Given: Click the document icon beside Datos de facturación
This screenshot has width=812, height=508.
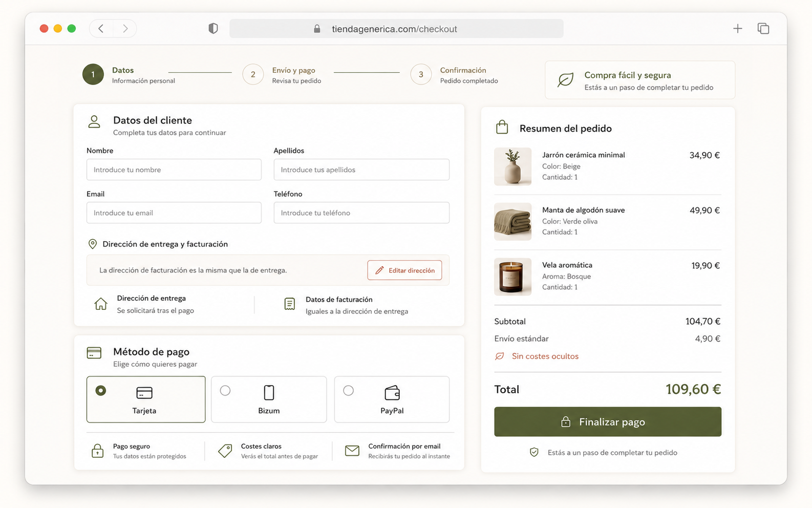Looking at the screenshot, I should click(x=289, y=304).
